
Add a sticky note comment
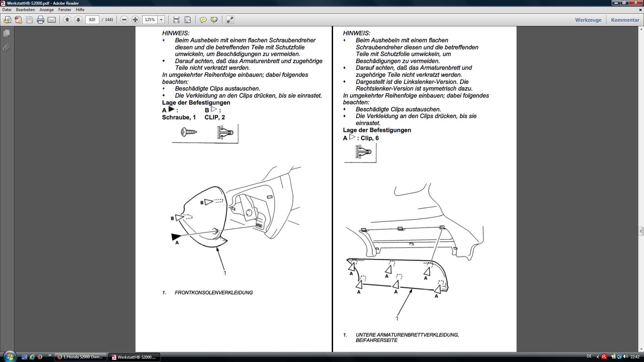203,20
